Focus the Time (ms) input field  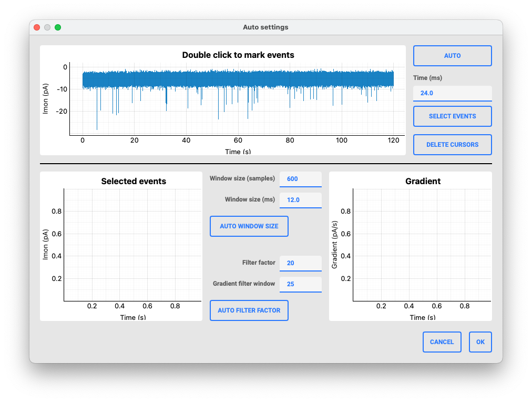452,93
